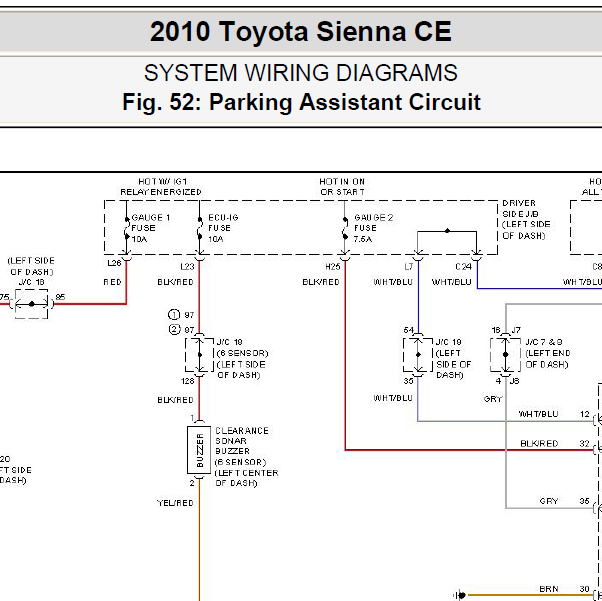Viewport: 602px width, 601px height.
Task: Select the "J/C 19 (6 SENSOR)" label
Action: pos(242,348)
